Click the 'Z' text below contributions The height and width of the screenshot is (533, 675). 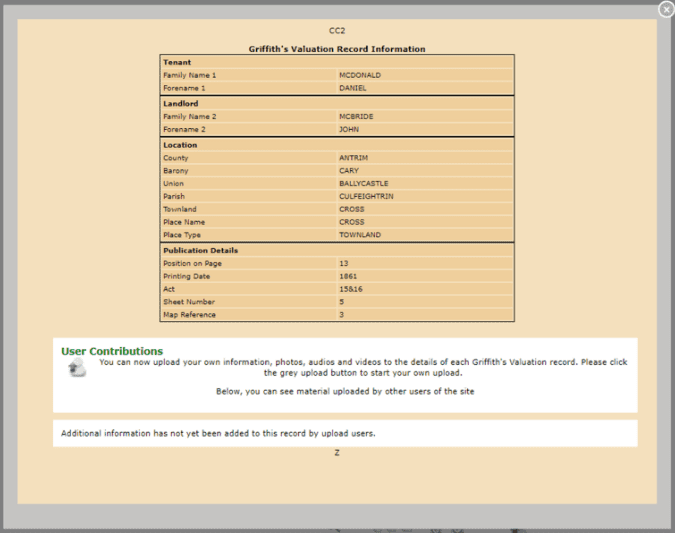[337, 453]
